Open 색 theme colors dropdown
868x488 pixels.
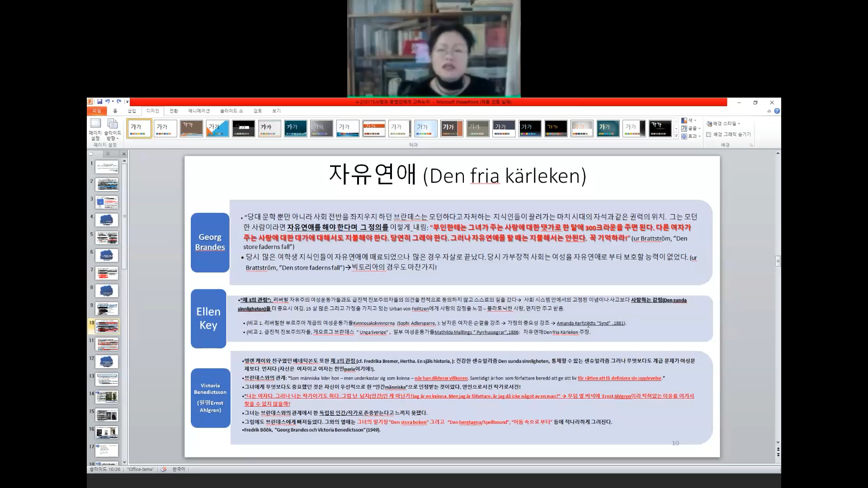tap(689, 121)
